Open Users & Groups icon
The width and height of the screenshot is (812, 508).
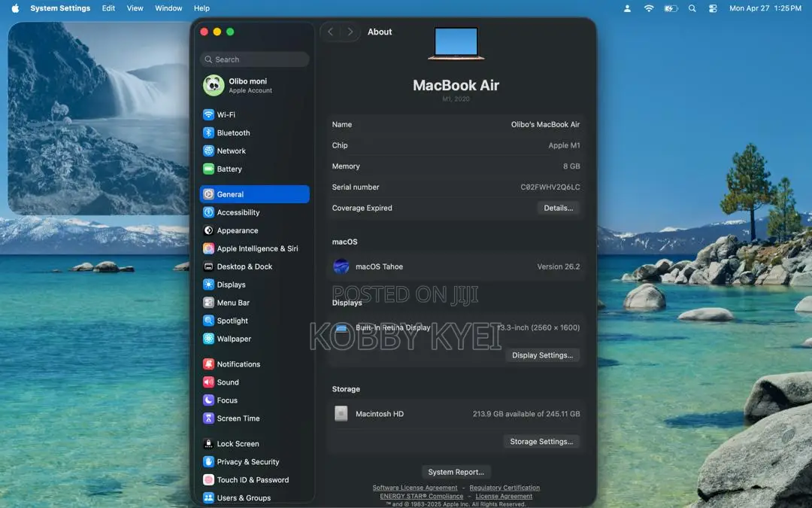[x=208, y=497]
